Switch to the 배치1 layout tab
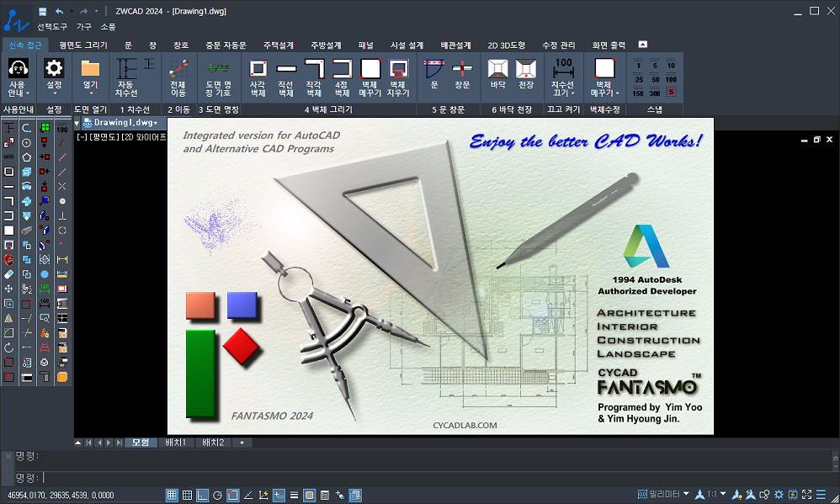The height and width of the screenshot is (504, 840). point(176,443)
